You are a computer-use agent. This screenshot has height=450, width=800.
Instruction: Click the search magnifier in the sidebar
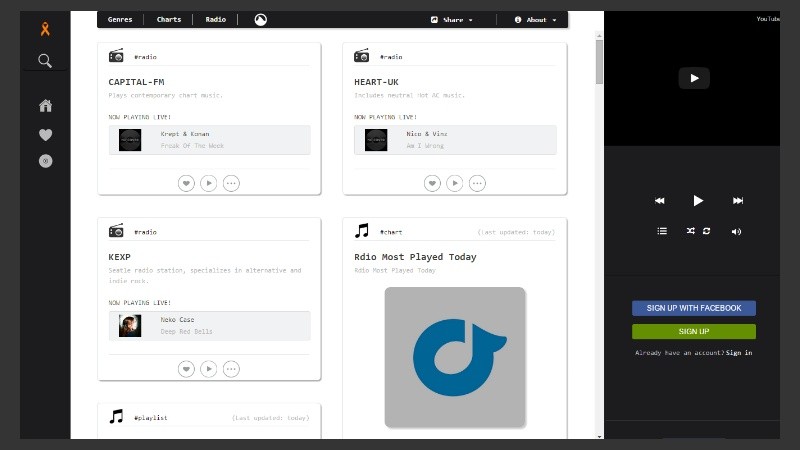pyautogui.click(x=45, y=61)
